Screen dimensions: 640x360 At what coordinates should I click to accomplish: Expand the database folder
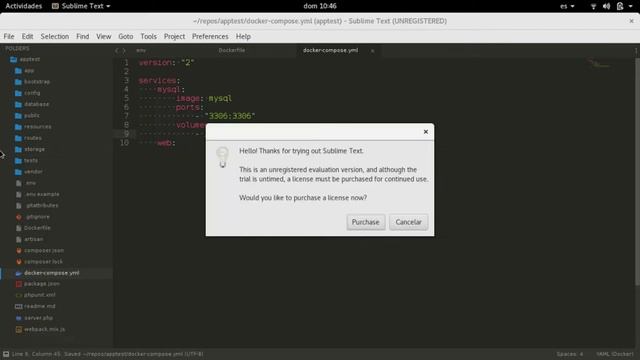[x=32, y=104]
